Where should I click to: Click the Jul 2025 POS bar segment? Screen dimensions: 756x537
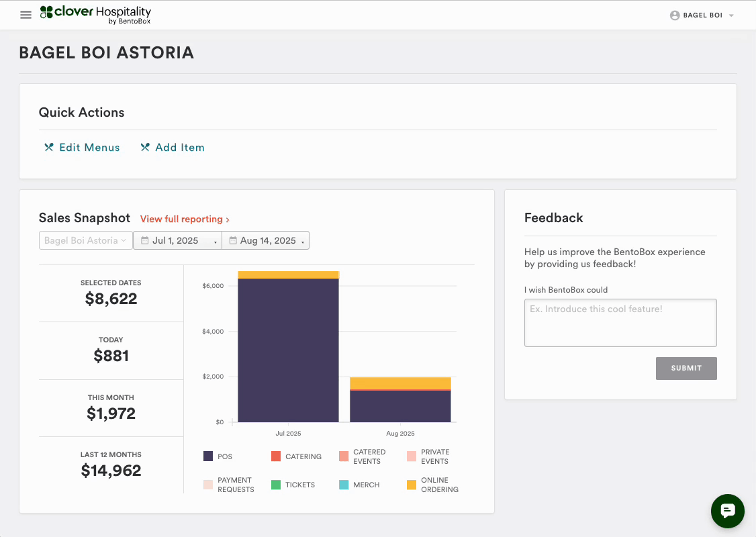pyautogui.click(x=288, y=350)
